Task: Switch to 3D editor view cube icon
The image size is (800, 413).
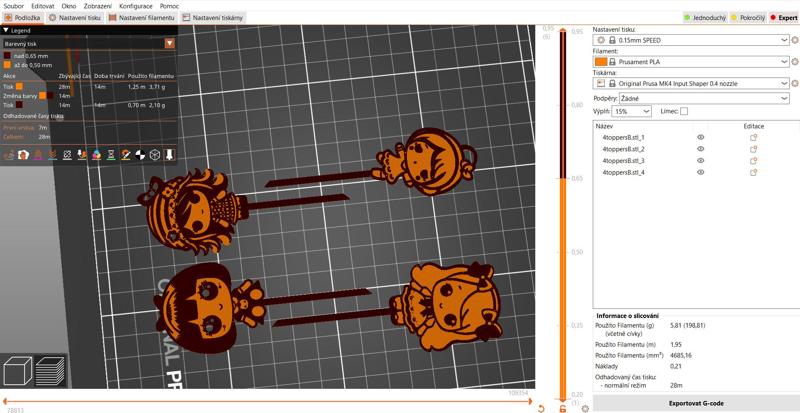Action: click(x=17, y=370)
